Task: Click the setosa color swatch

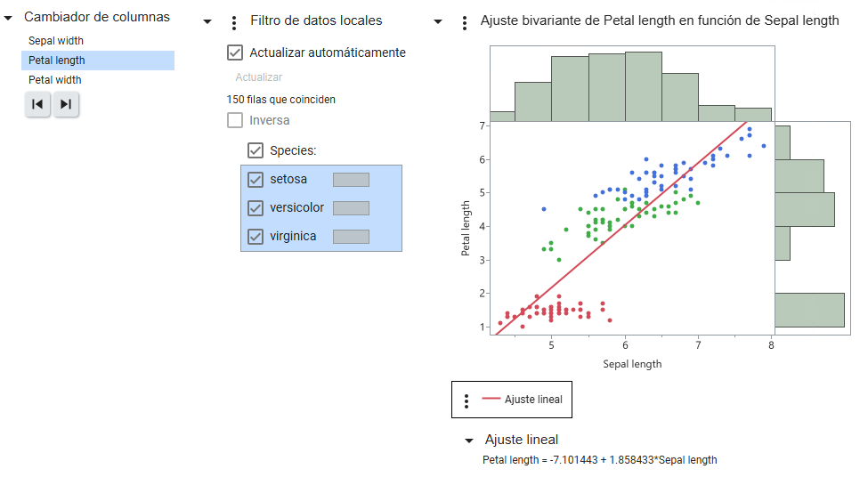Action: point(351,180)
